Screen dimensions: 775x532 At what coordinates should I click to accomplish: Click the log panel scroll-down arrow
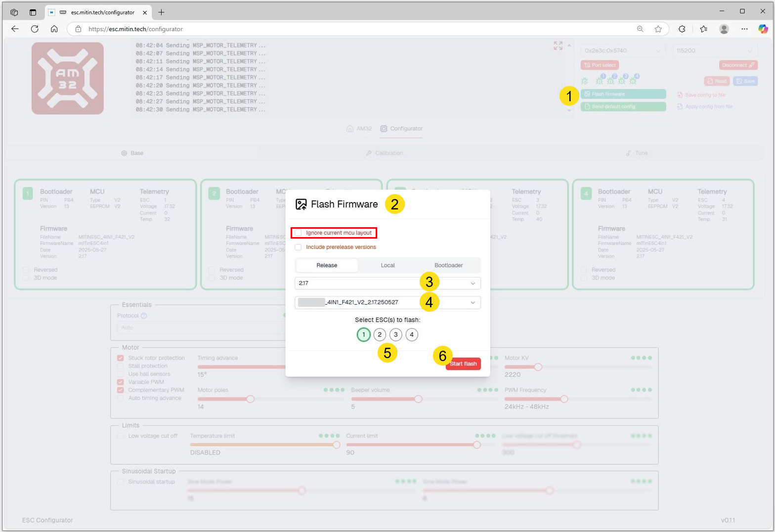tap(569, 111)
